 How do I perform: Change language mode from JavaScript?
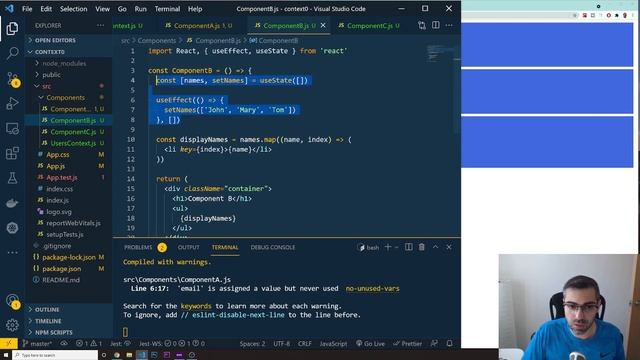(333, 344)
